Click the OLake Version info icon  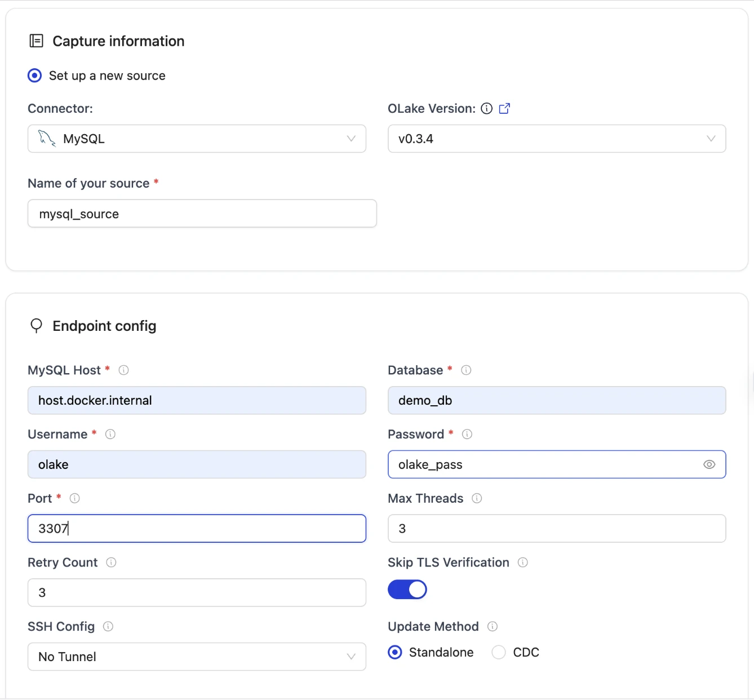(x=487, y=109)
